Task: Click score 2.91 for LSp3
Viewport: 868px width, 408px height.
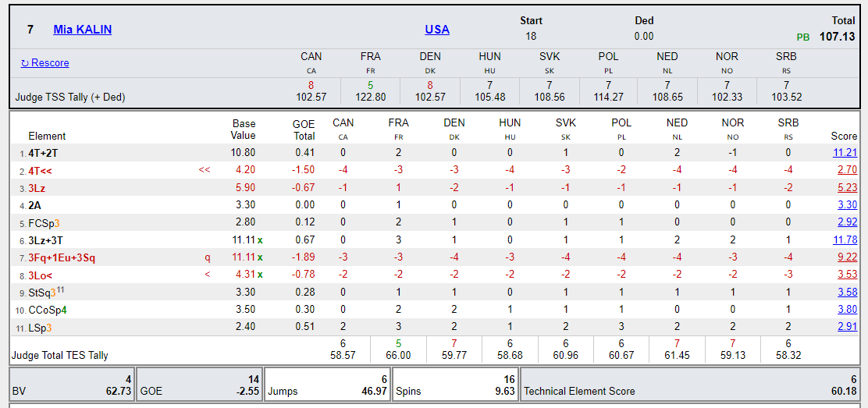Action: [845, 327]
